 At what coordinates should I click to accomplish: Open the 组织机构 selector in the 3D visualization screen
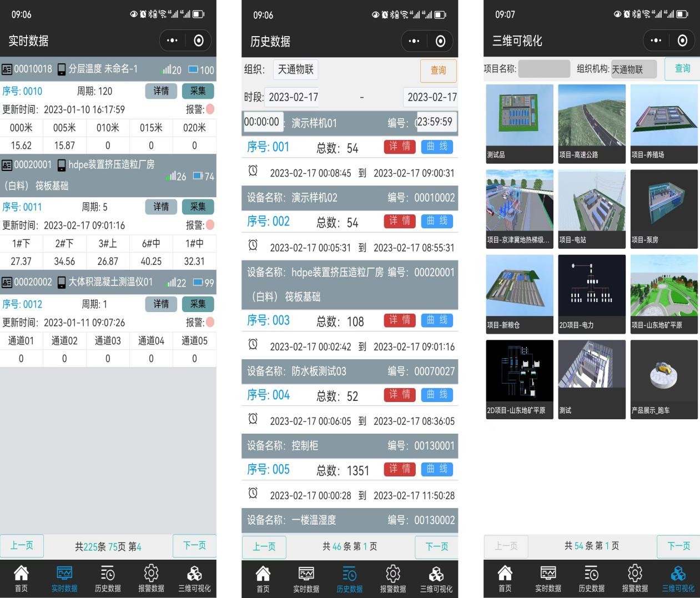click(x=634, y=69)
